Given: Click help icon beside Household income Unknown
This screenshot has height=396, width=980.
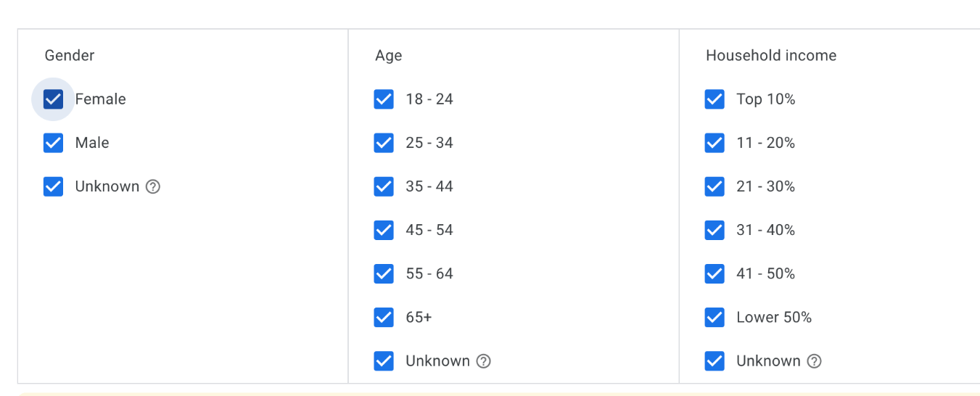Looking at the screenshot, I should click(814, 360).
